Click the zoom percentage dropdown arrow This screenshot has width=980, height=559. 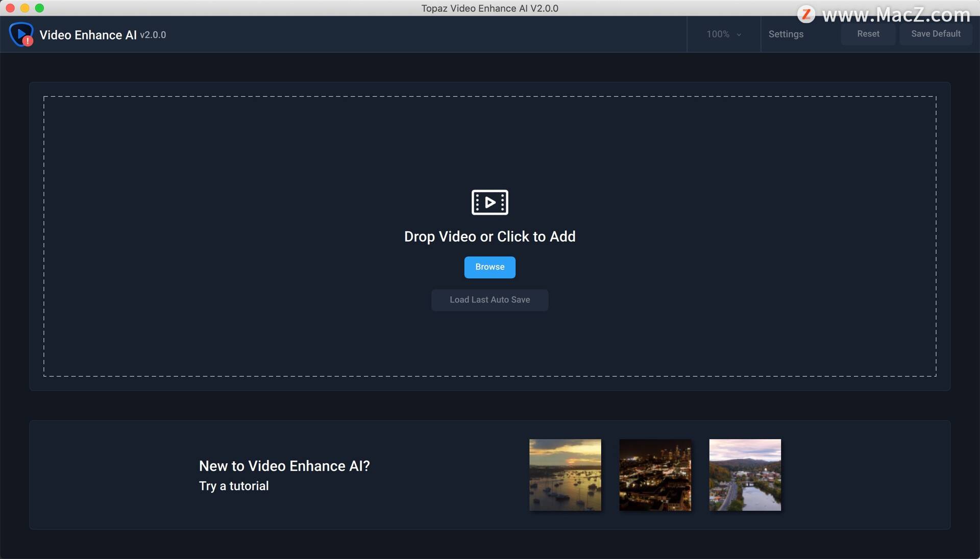pyautogui.click(x=740, y=34)
